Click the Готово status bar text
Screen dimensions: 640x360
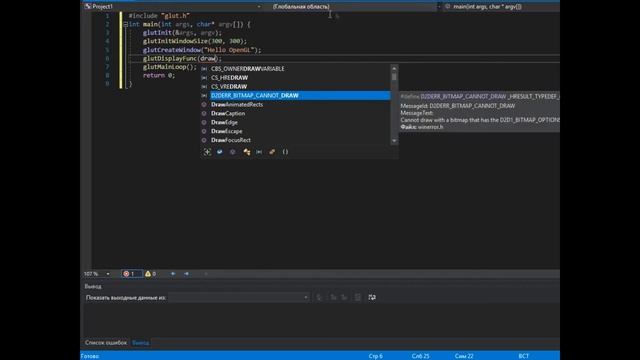tap(90, 356)
